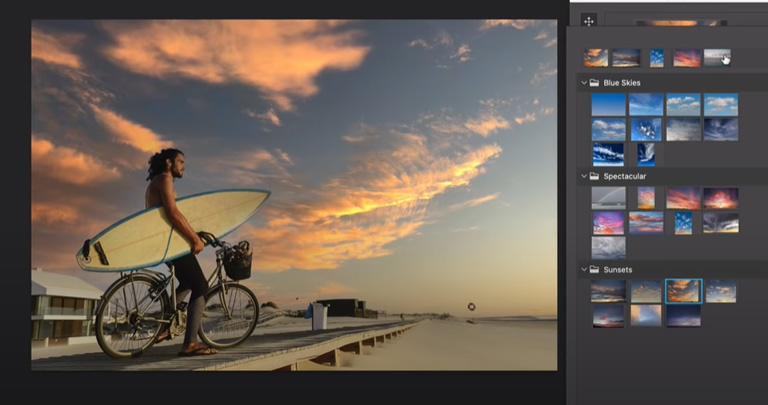Choose the last sky in Sunsets bottom row
768x405 pixels.
click(684, 316)
